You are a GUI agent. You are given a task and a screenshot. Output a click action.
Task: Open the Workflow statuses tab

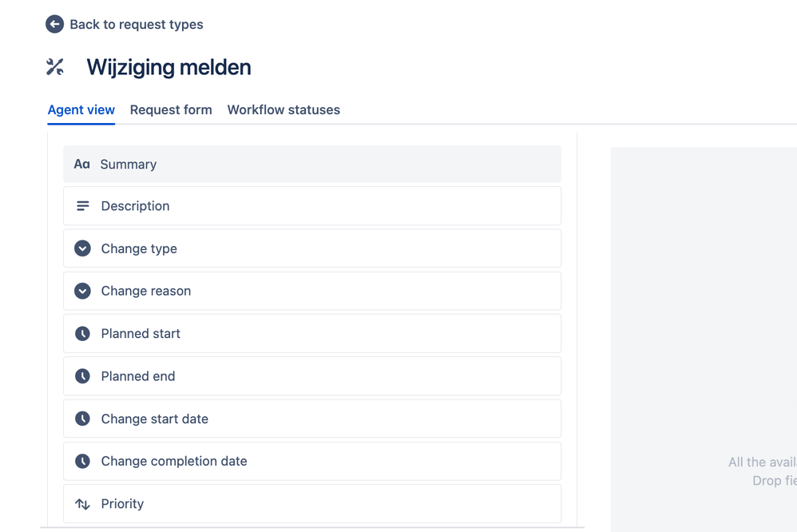point(284,109)
